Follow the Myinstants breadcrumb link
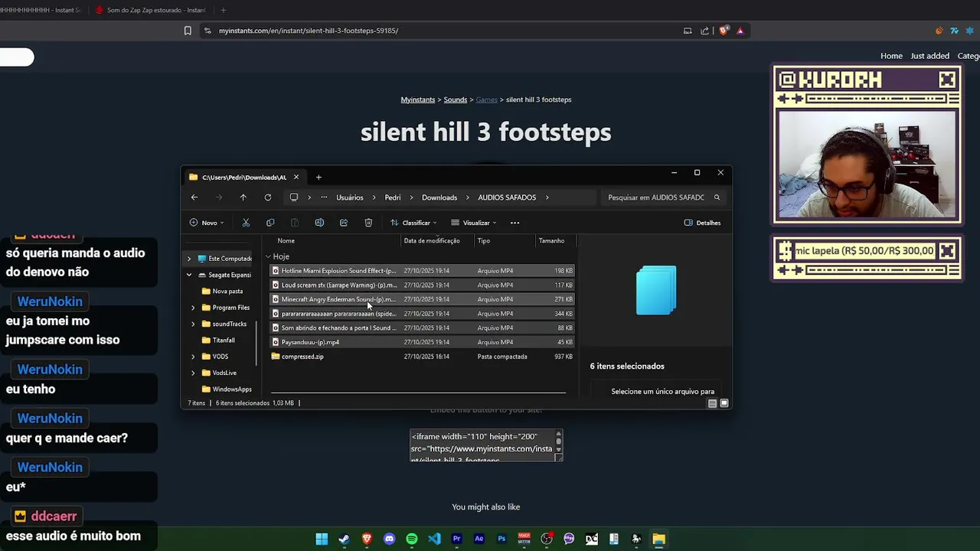Viewport: 980px width, 551px height. click(x=418, y=99)
